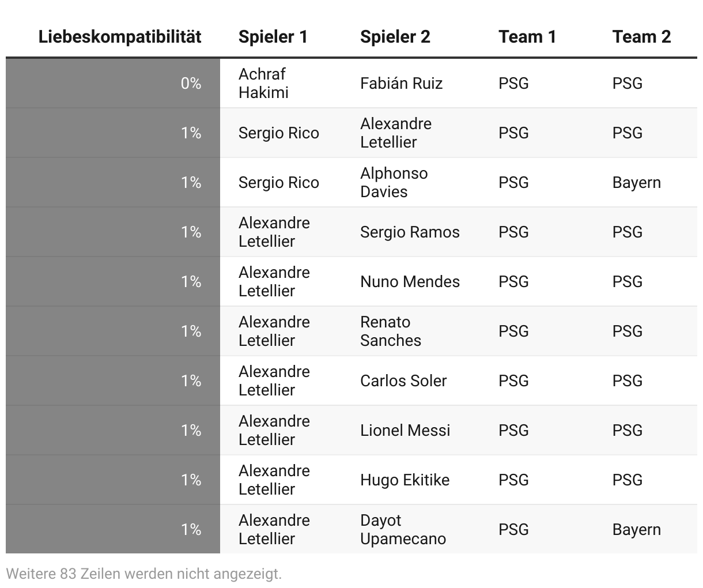Viewport: 703px width, 588px height.
Task: Click Bayern in the Dayot Upamecano row
Action: tap(636, 530)
